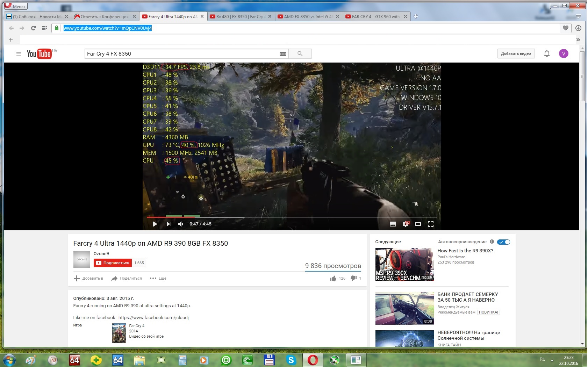
Task: Switch to the События - Новости tab
Action: (x=37, y=16)
